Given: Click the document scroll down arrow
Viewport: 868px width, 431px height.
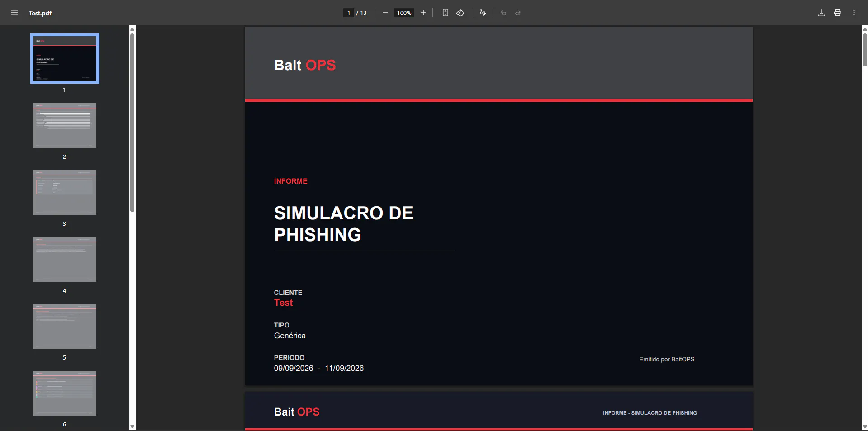Looking at the screenshot, I should [865, 426].
